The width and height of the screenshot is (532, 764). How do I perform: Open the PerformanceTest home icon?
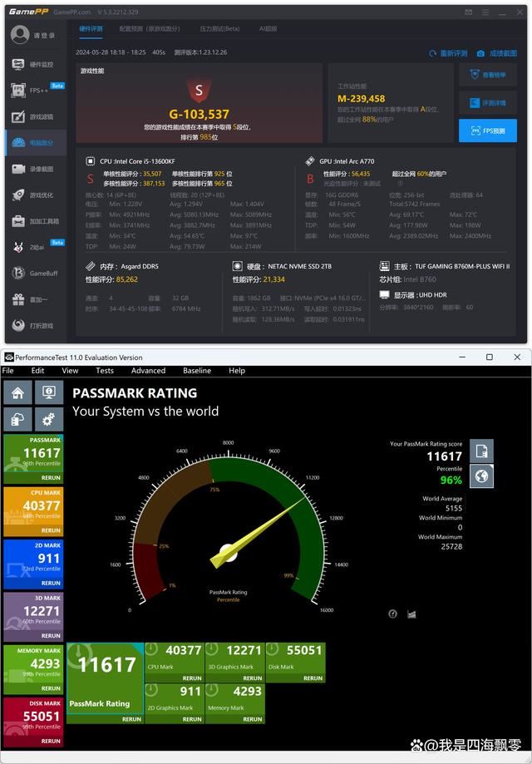pos(17,393)
